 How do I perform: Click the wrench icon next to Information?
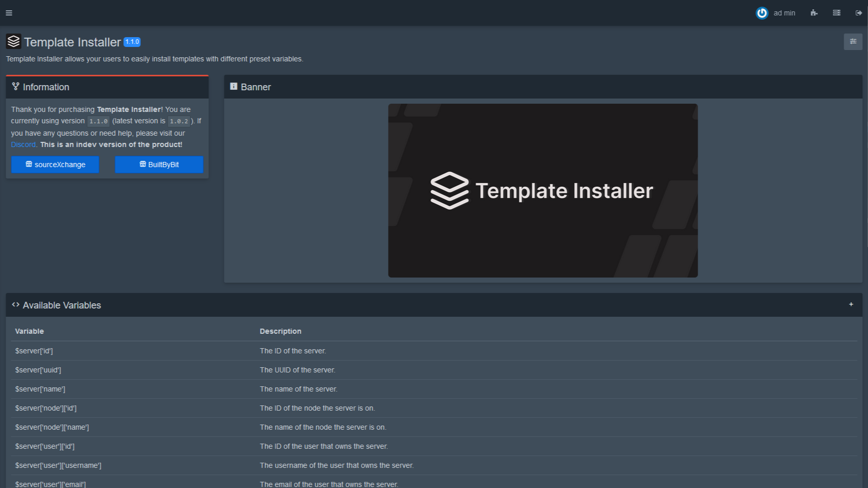click(x=15, y=86)
